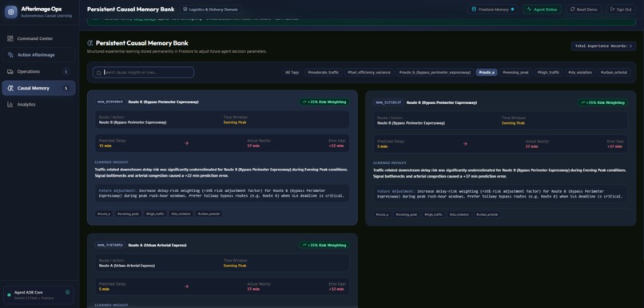Click the Sign Out button
Image resolution: width=644 pixels, height=308 pixels.
tap(621, 9)
